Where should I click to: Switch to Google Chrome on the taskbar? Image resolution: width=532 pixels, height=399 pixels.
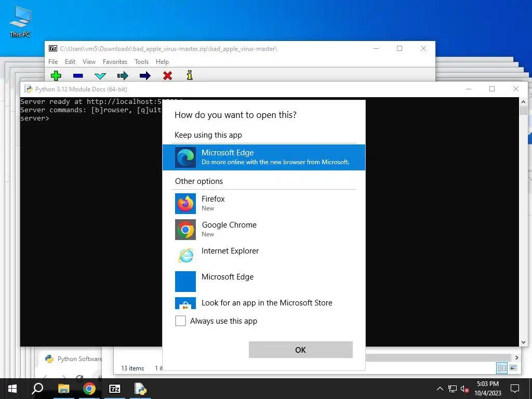[x=89, y=389]
